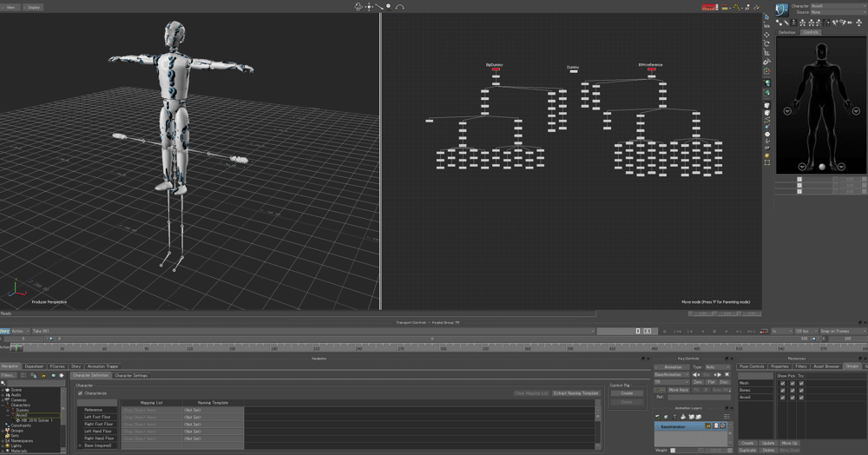Toggle Pick checkbox for Mesh group
Screen dimensions: 868x455
tap(792, 383)
